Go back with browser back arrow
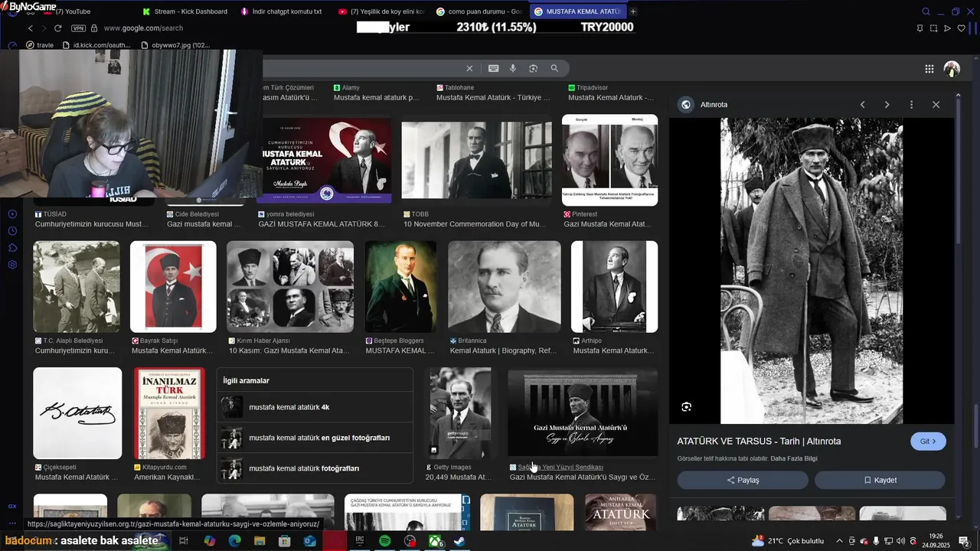 click(x=31, y=28)
